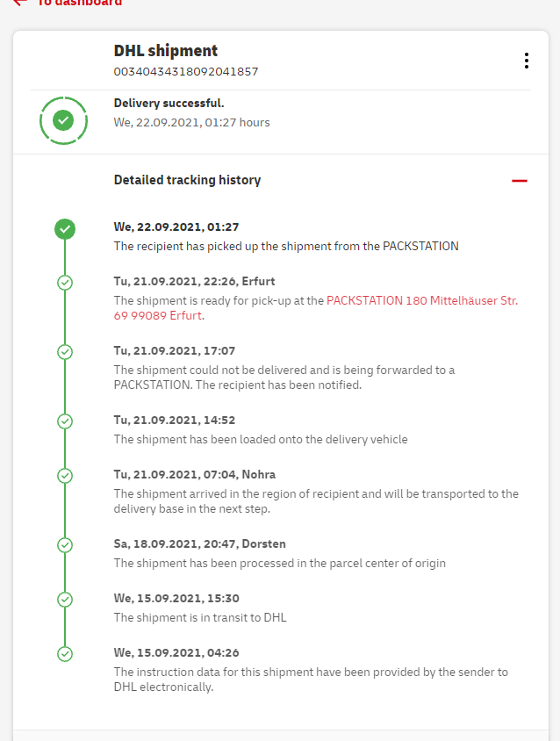This screenshot has height=741, width=560.
Task: Click the filled checkmark for 22.09.2021 01:27
Action: click(65, 230)
